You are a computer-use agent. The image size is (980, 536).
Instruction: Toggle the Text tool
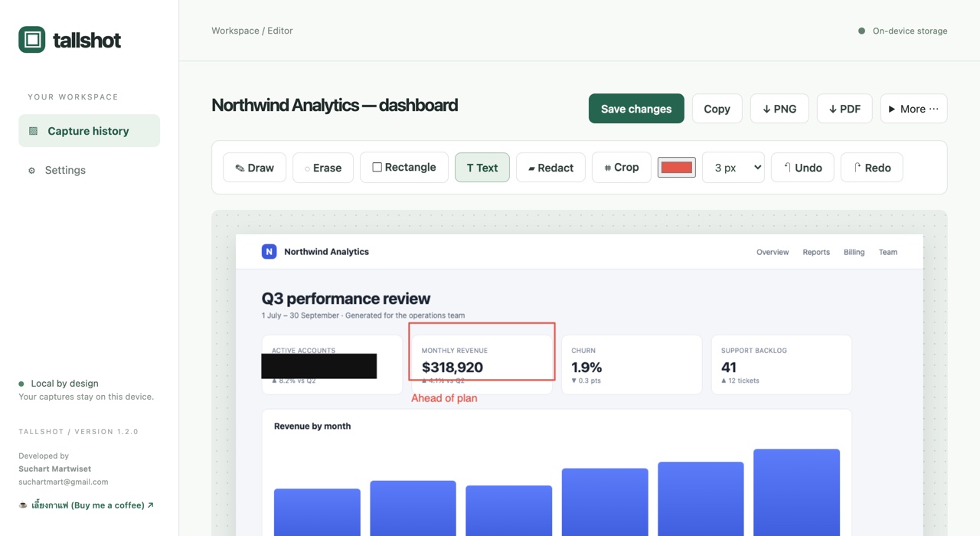(x=482, y=168)
